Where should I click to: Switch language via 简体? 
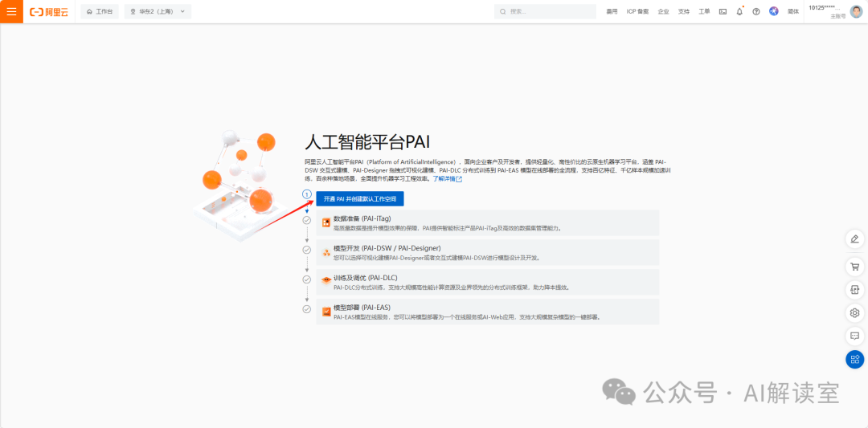tap(793, 11)
